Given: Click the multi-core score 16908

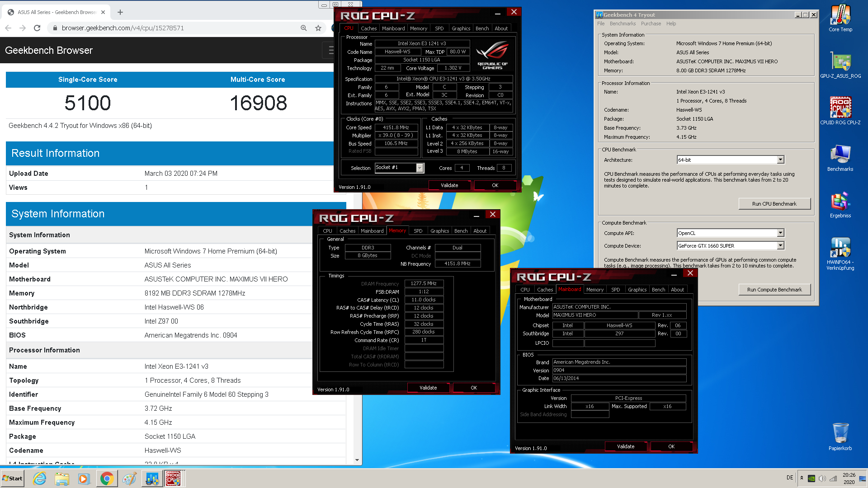Looking at the screenshot, I should [x=258, y=103].
